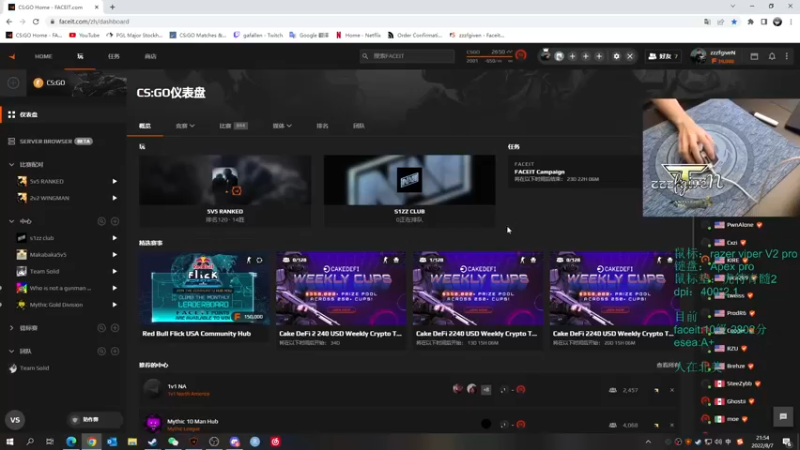Open the notifications bell icon
Screen dimensions: 800x450
coord(772,56)
